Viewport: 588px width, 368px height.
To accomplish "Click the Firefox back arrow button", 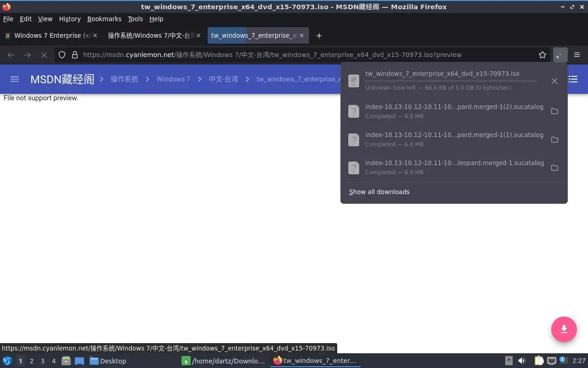I will pyautogui.click(x=11, y=55).
